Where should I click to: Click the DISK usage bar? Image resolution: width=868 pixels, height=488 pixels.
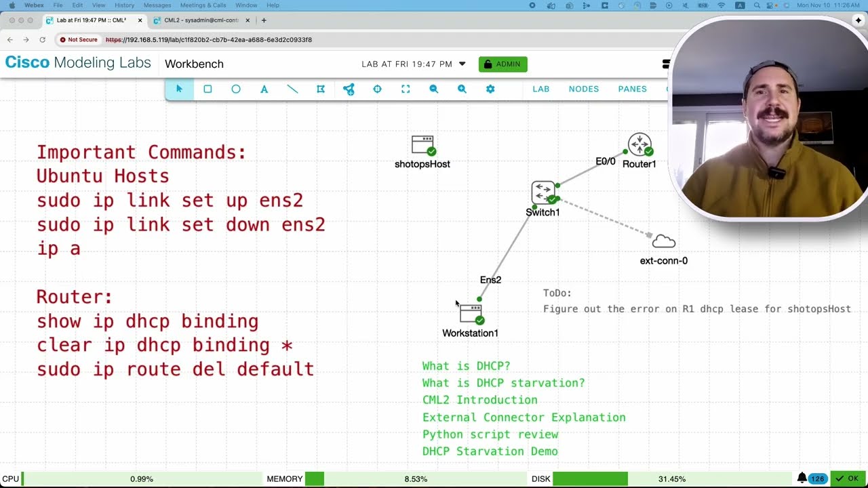[672, 479]
